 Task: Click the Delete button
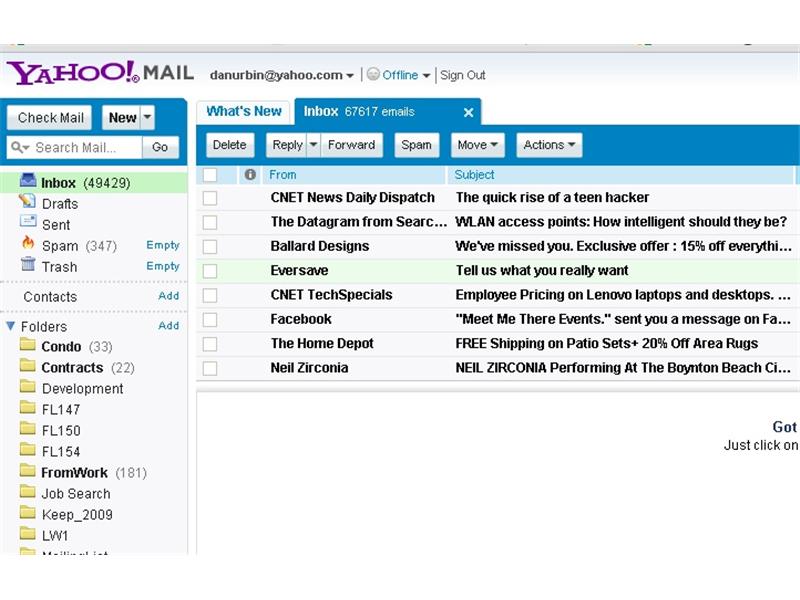pyautogui.click(x=230, y=145)
